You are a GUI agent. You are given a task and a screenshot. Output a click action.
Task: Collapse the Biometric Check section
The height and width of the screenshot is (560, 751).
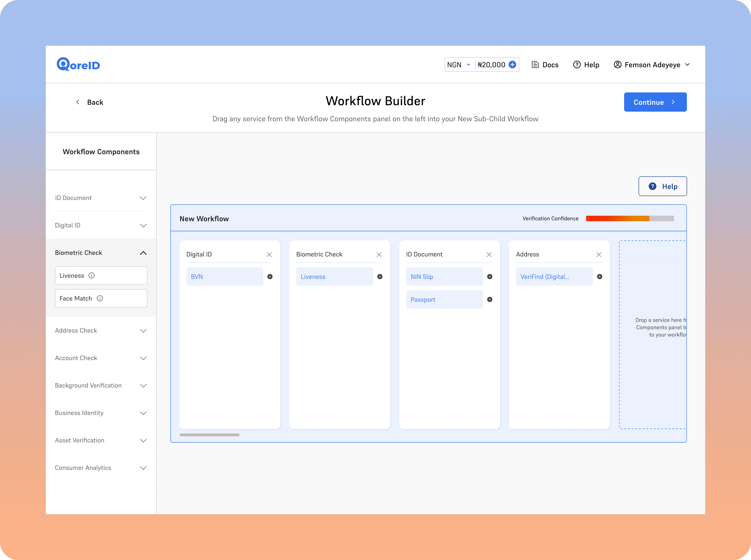[143, 253]
